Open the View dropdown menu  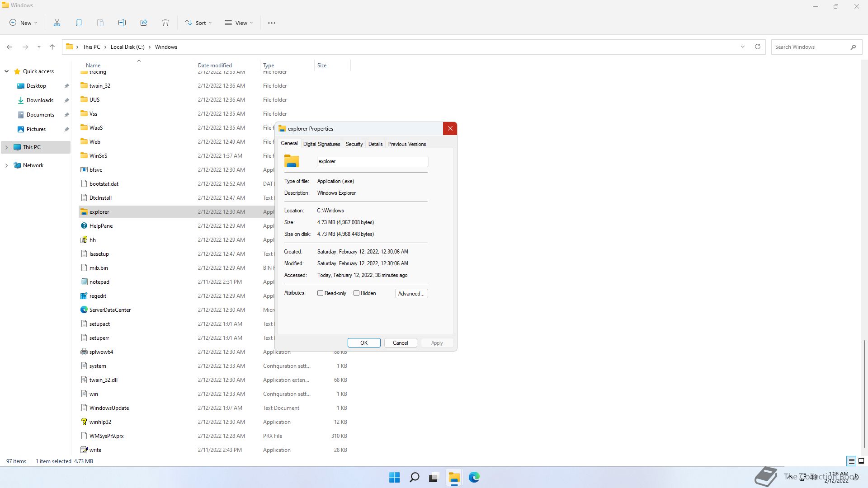[239, 23]
